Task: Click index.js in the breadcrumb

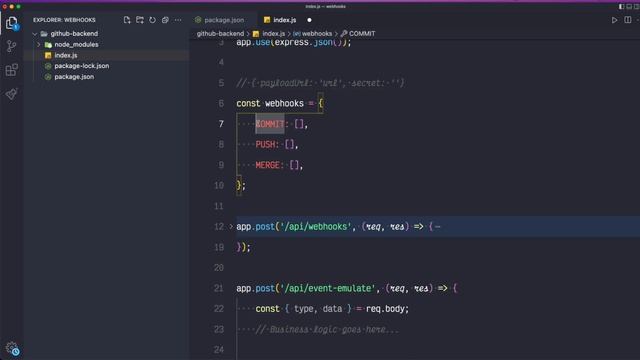Action: click(273, 33)
